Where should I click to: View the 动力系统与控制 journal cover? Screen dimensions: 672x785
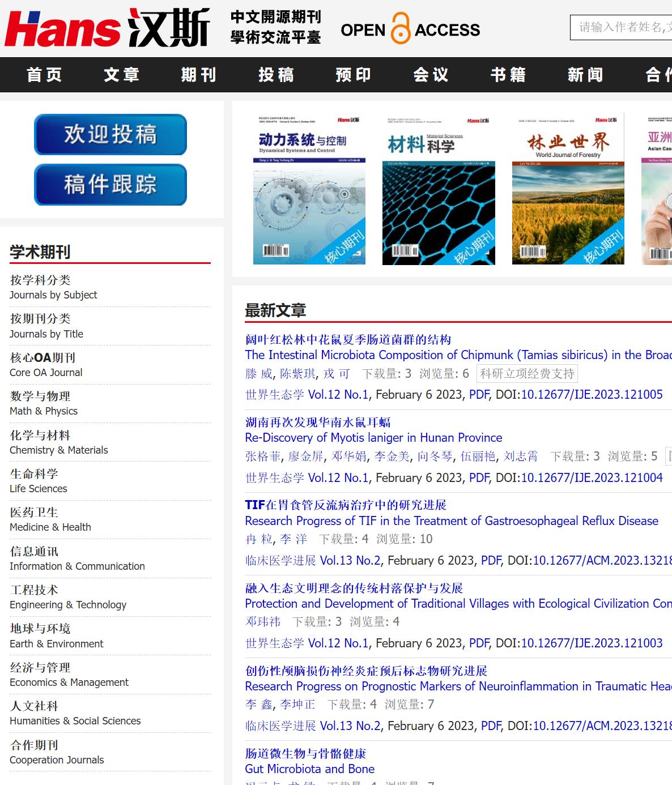(x=309, y=190)
